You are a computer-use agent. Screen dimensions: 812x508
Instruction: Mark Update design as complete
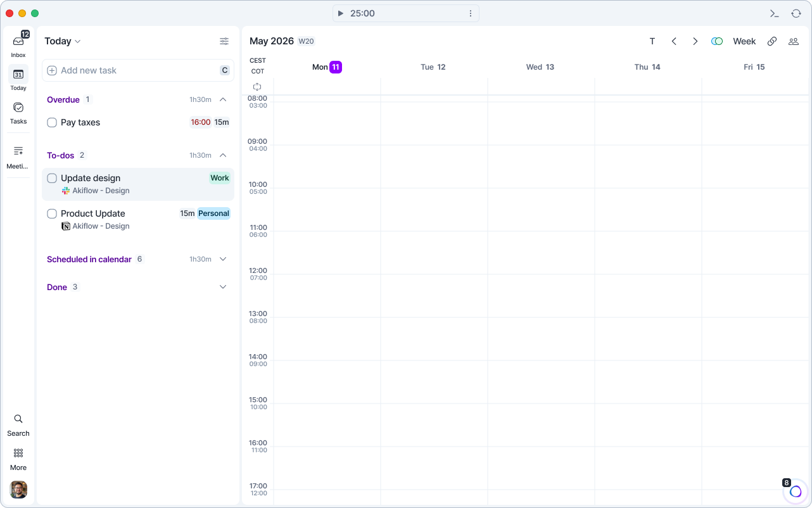coord(52,178)
